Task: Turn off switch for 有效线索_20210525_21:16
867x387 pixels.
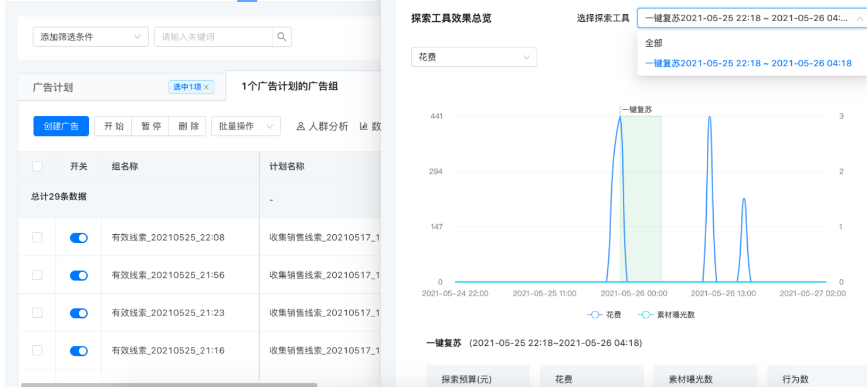Action: tap(79, 351)
